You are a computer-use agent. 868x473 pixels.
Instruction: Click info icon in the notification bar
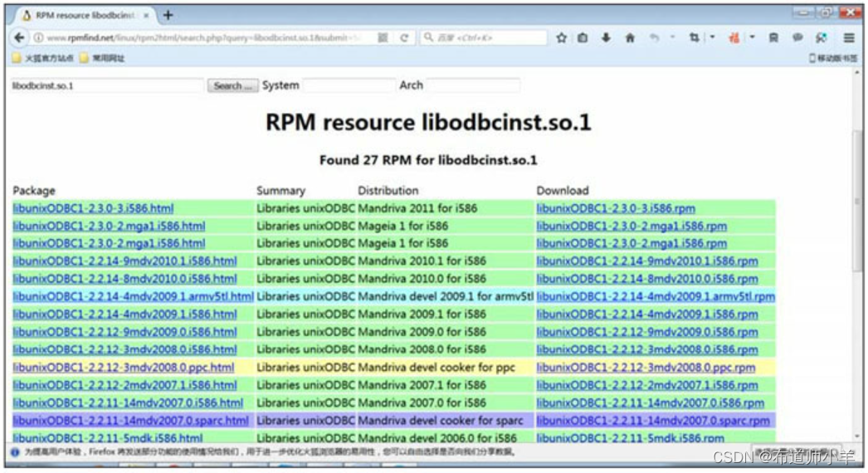click(15, 452)
